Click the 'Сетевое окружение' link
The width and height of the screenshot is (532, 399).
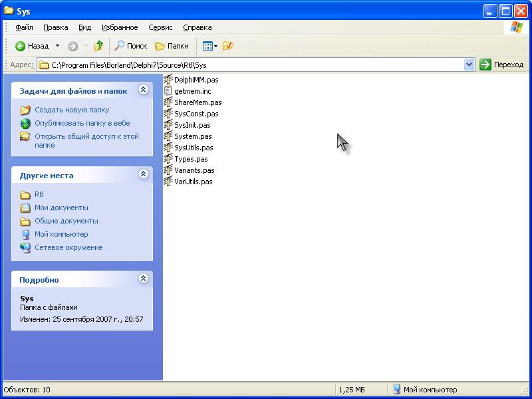click(68, 247)
